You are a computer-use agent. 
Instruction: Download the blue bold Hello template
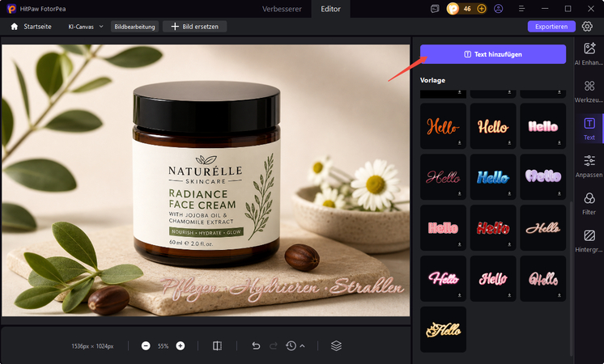click(509, 193)
